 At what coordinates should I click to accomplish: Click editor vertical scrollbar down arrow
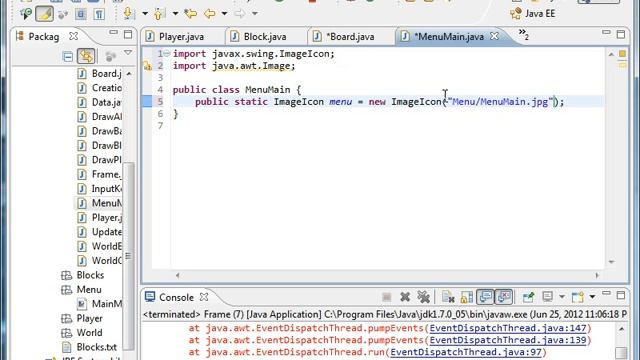[x=611, y=262]
